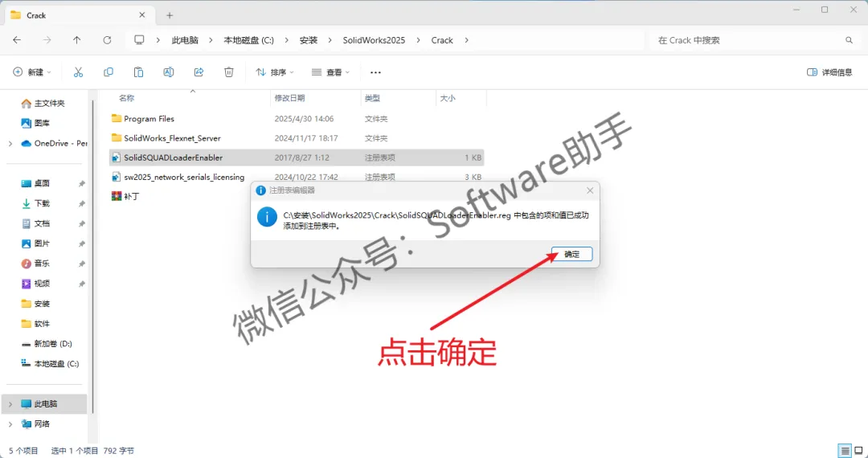Click the Paste clipboard icon
The image size is (868, 458).
pos(138,72)
